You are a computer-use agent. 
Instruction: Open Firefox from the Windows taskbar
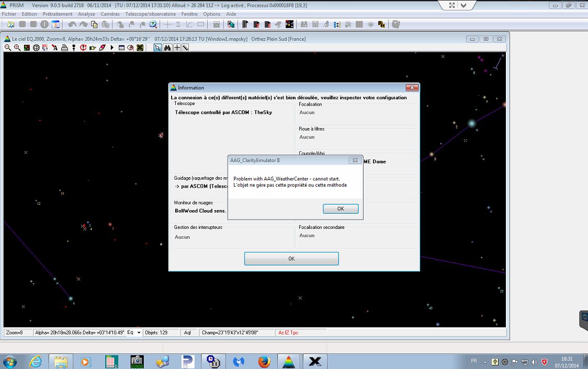[x=264, y=361]
